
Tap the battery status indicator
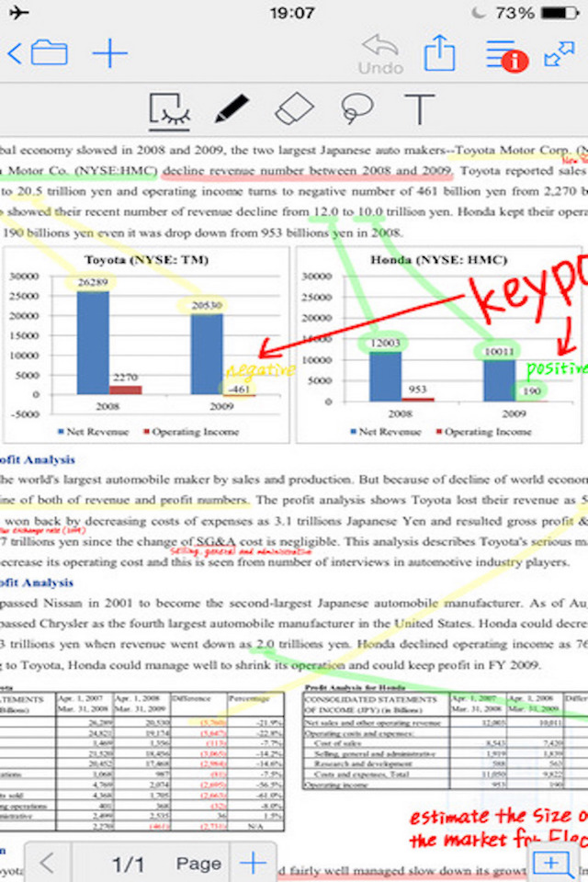(x=560, y=12)
